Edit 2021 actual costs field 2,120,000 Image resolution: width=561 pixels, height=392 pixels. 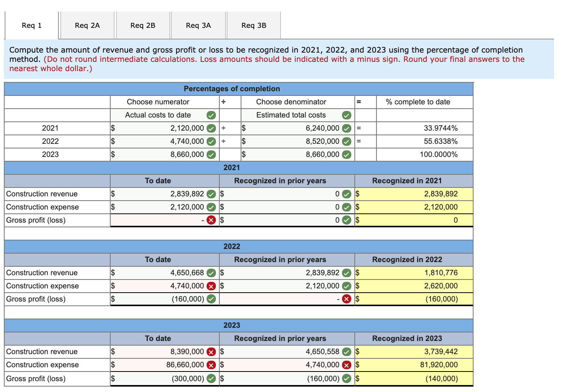(165, 128)
